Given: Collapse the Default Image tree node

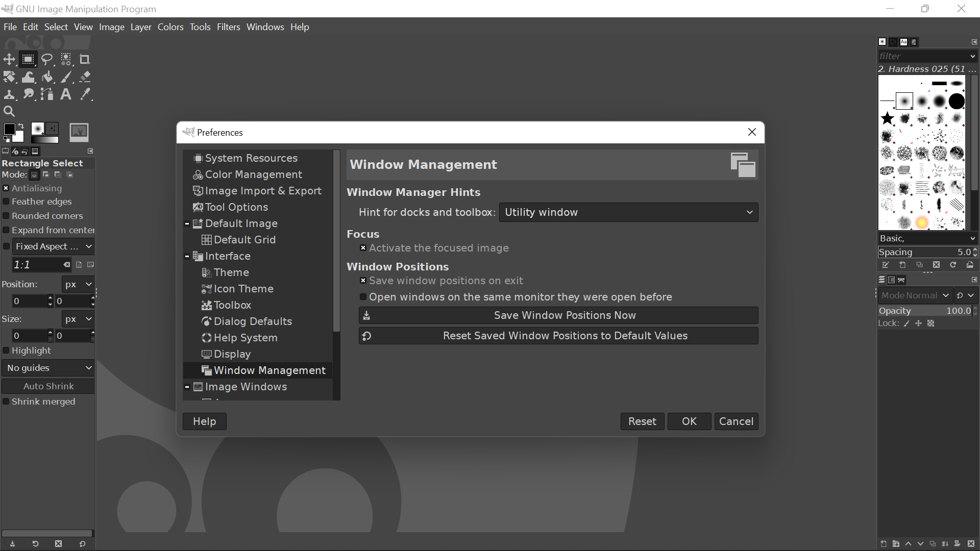Looking at the screenshot, I should [x=187, y=223].
